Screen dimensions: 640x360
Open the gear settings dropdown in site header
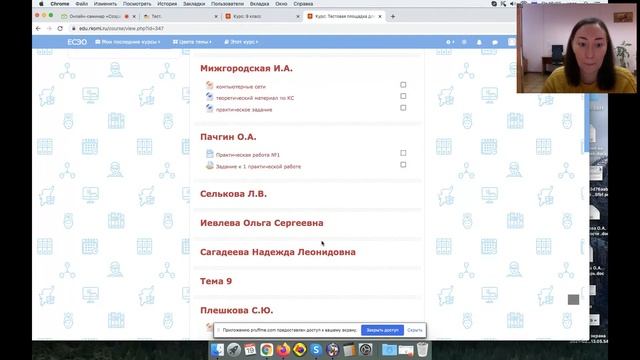pyautogui.click(x=450, y=42)
